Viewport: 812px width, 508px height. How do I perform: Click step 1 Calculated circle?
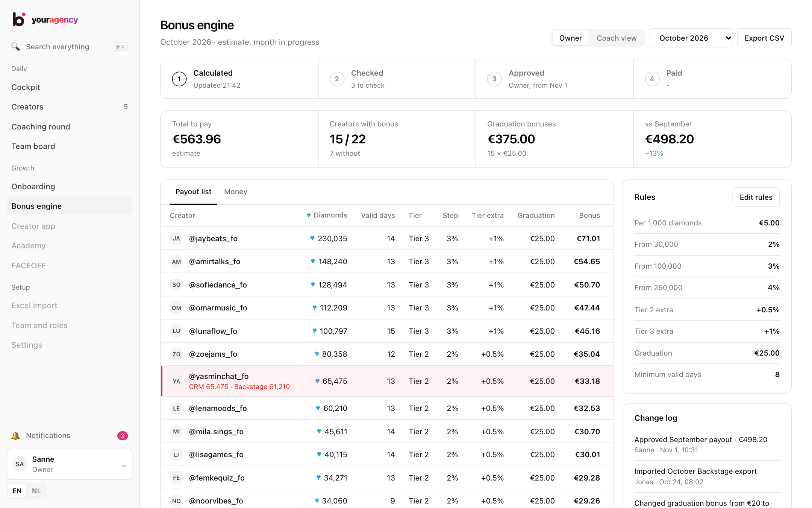click(x=179, y=79)
